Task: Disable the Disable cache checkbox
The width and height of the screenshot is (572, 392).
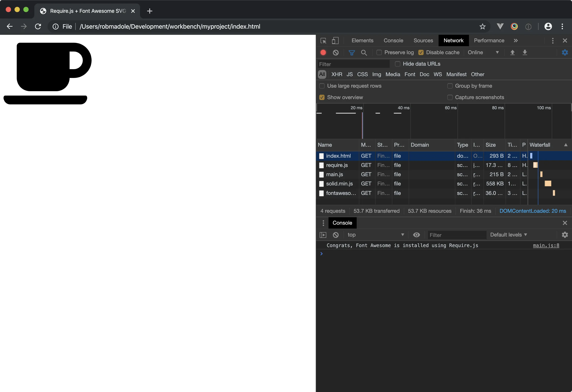Action: tap(421, 52)
